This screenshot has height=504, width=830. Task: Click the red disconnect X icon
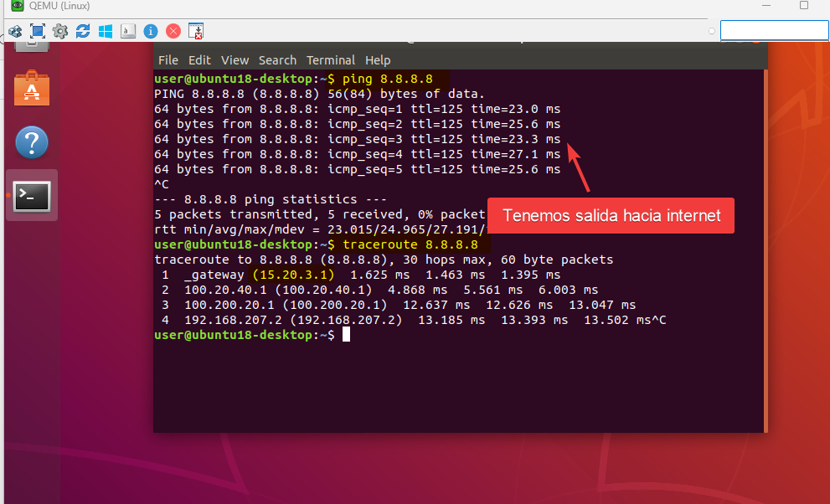173,31
